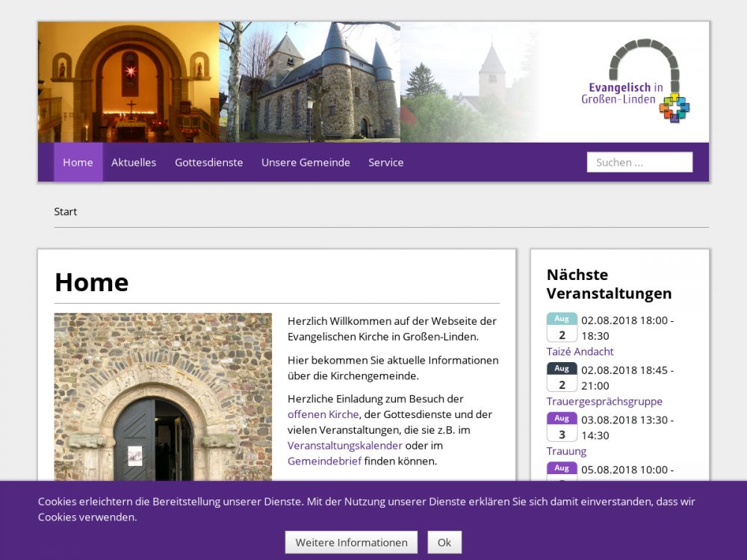Click the Evangelisch in Großen-Linden logo
The height and width of the screenshot is (560, 747).
coord(635,82)
